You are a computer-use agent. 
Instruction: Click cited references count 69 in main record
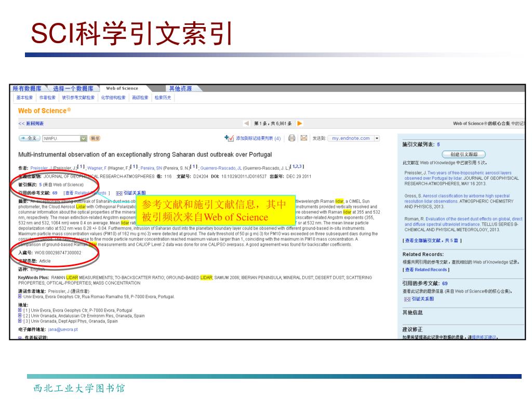(55, 193)
